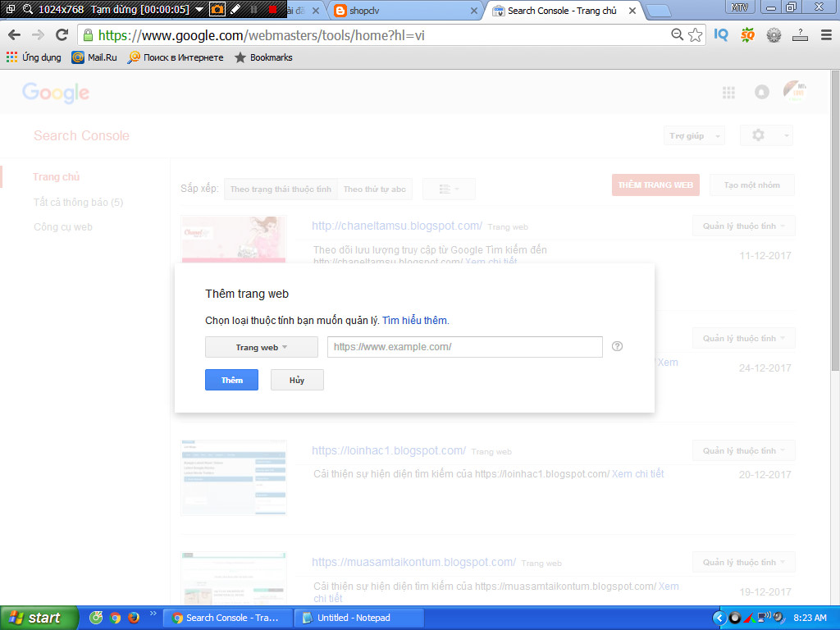Launch Firefox from the quick launch bar
This screenshot has height=630, width=840.
point(134,618)
